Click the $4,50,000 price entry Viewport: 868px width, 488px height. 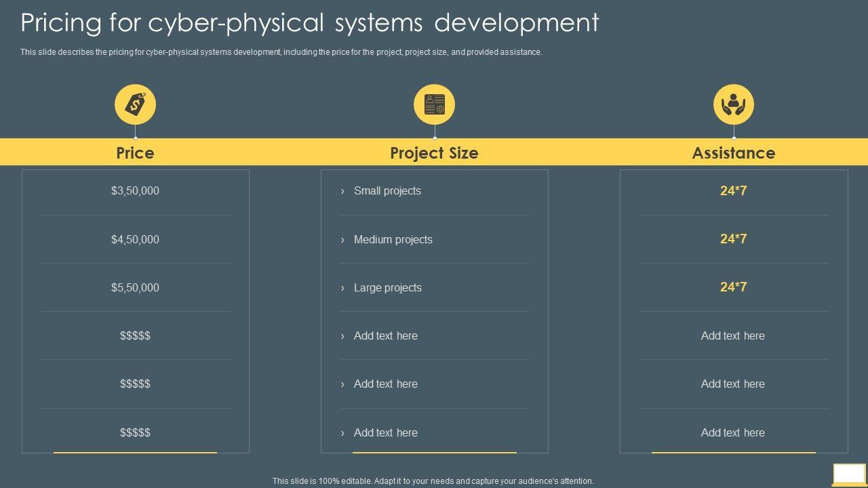[x=135, y=239]
